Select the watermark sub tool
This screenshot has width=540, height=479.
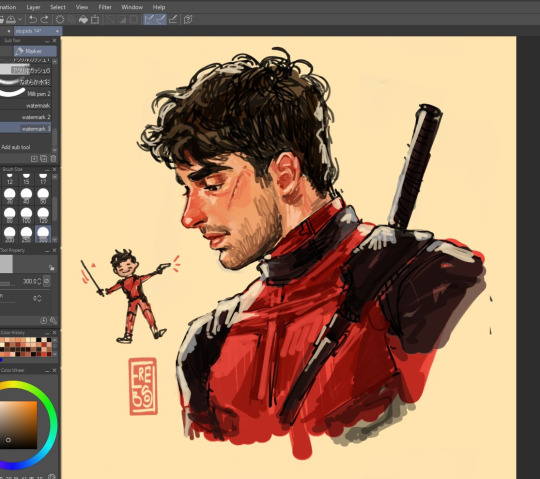point(26,105)
